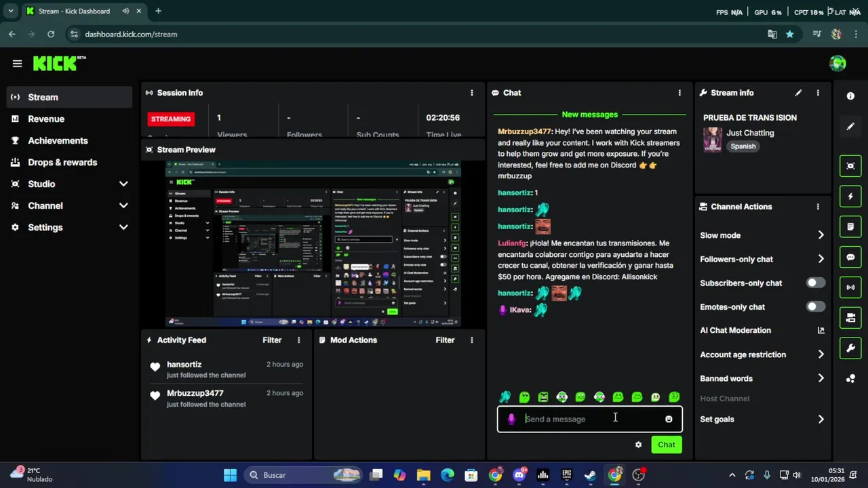Select Stream in the left sidebar
Screen dimensions: 868x488
pyautogui.click(x=69, y=97)
